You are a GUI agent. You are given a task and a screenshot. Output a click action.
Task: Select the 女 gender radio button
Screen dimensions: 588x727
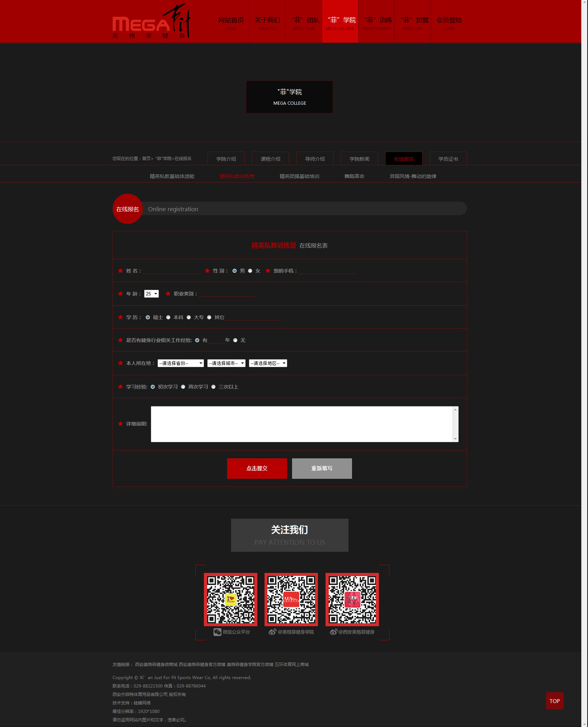click(250, 271)
